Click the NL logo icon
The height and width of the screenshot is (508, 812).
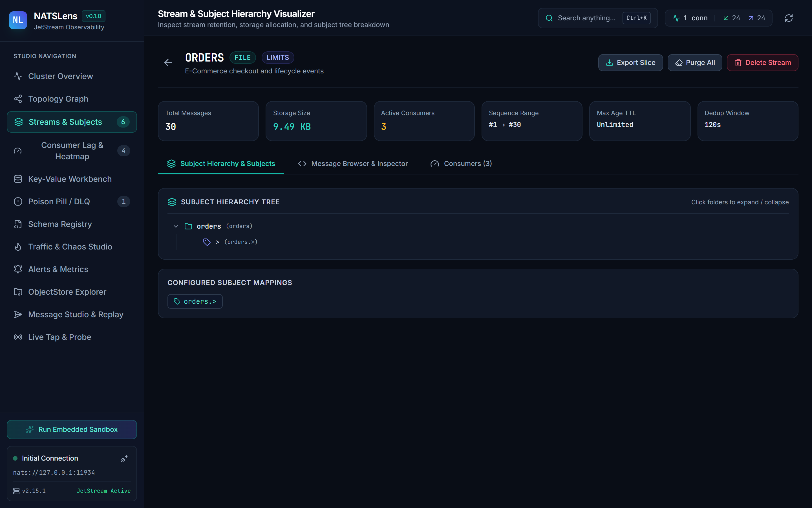(x=18, y=20)
